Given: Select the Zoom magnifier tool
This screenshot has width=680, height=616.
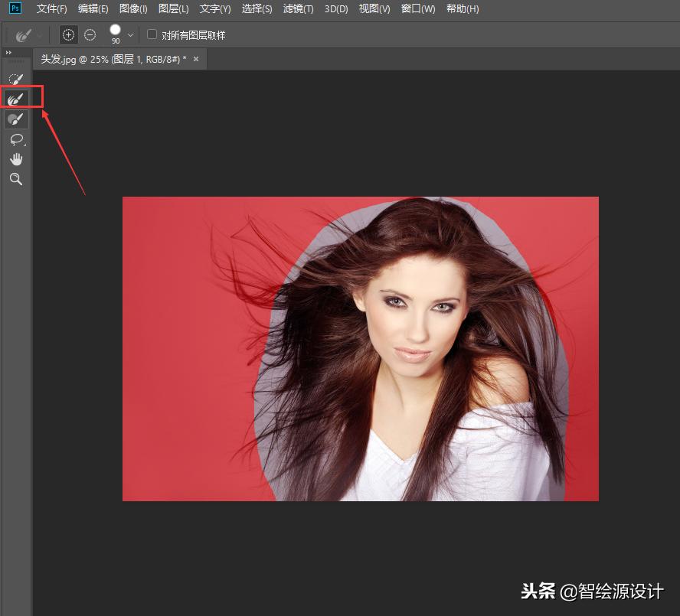Looking at the screenshot, I should [x=15, y=179].
